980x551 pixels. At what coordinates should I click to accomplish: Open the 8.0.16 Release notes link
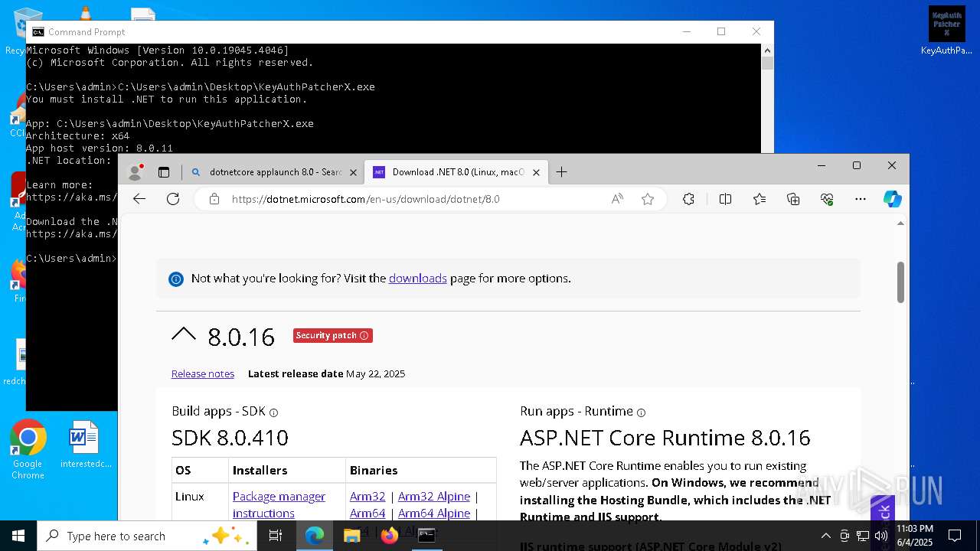click(x=203, y=373)
